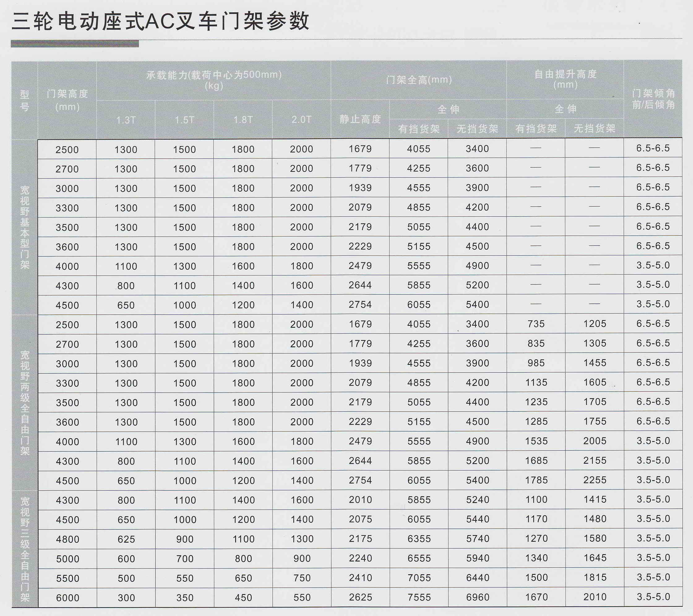Select the cell reading 2005
This screenshot has width=693, height=616.
595,440
